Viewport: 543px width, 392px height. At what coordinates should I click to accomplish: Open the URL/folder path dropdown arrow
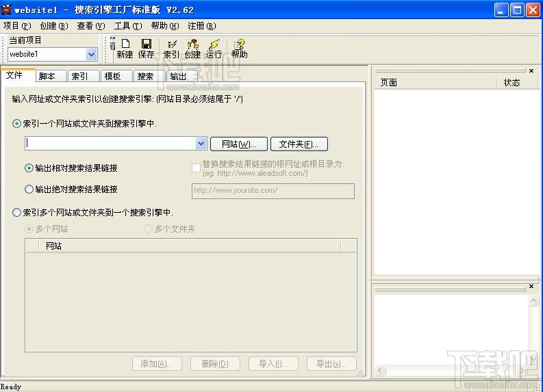[x=201, y=144]
